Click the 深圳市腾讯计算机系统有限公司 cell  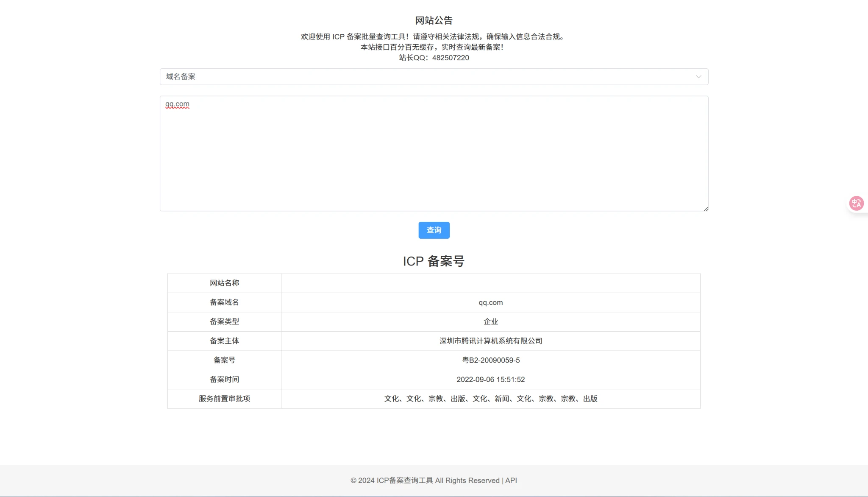tap(490, 341)
